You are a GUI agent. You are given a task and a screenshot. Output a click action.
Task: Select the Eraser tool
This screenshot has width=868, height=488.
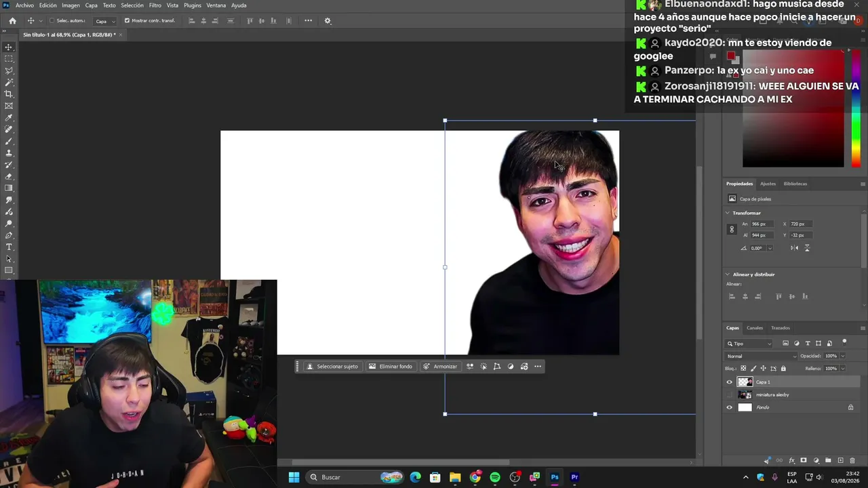pyautogui.click(x=9, y=176)
